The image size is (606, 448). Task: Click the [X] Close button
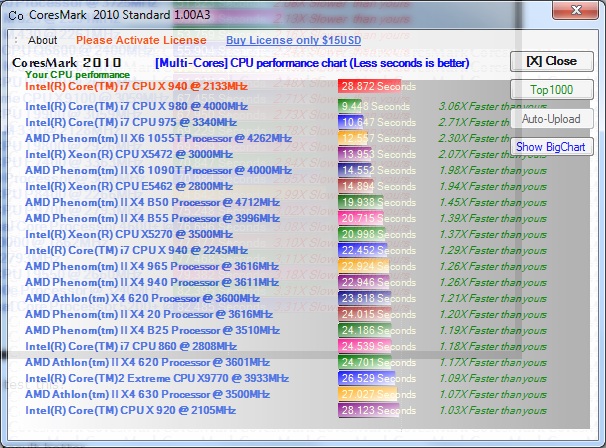(552, 61)
